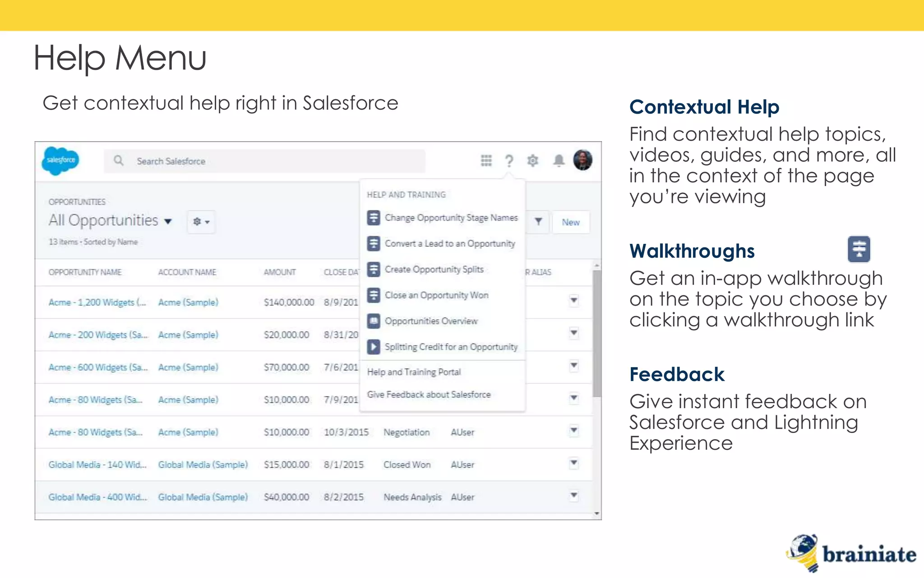Image resolution: width=924 pixels, height=578 pixels.
Task: Click the New button
Action: [571, 222]
